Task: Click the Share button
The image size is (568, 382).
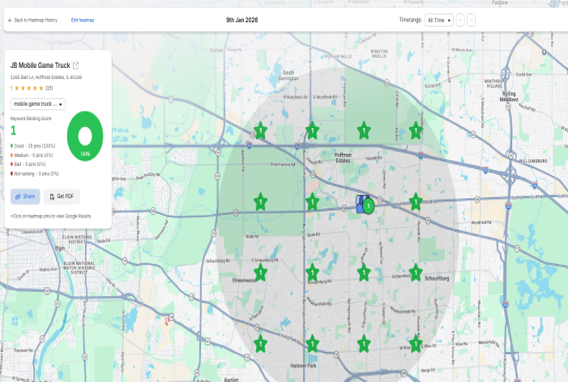Action: tap(25, 196)
